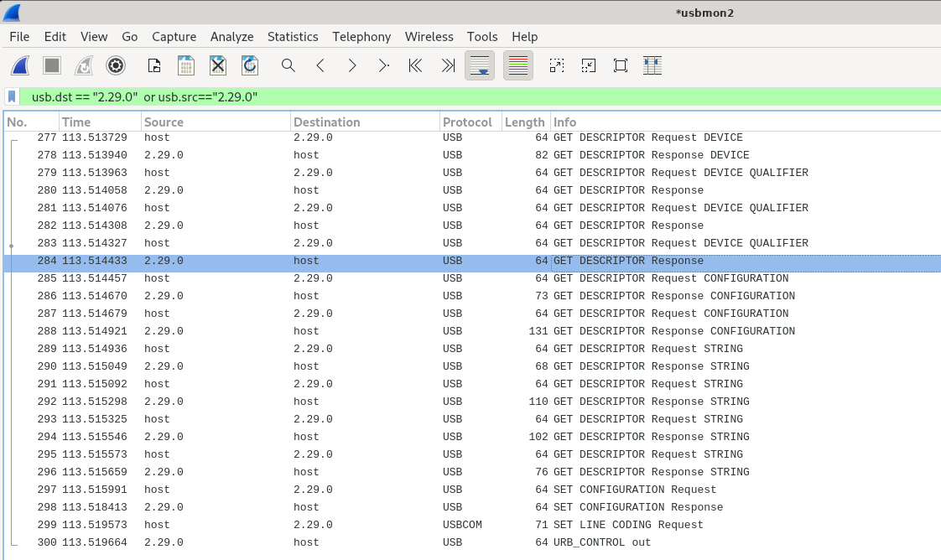Screen dimensions: 941x560
Task: Toggle packet list colorization
Action: tap(518, 65)
